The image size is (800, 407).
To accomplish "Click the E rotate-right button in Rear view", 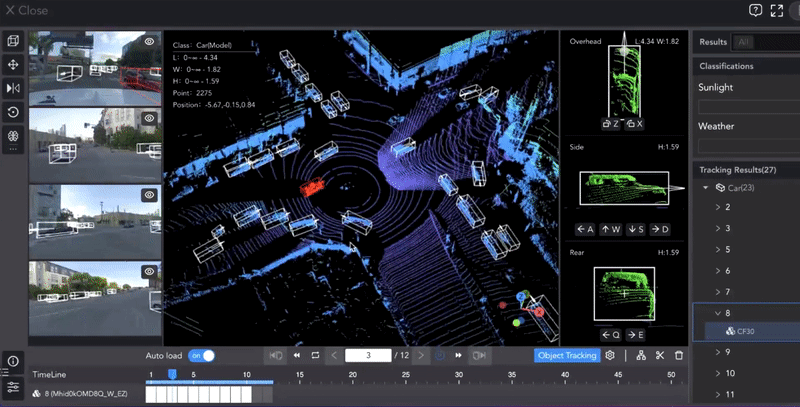I will (635, 335).
